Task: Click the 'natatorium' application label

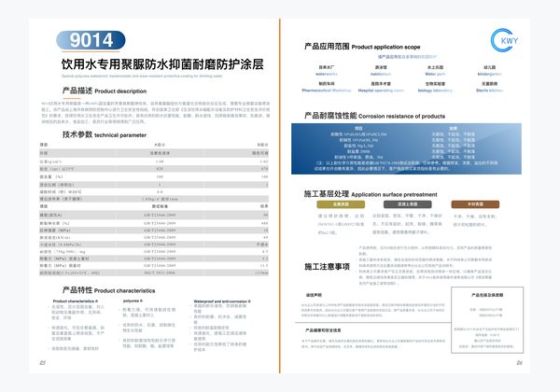Action: tap(381, 74)
